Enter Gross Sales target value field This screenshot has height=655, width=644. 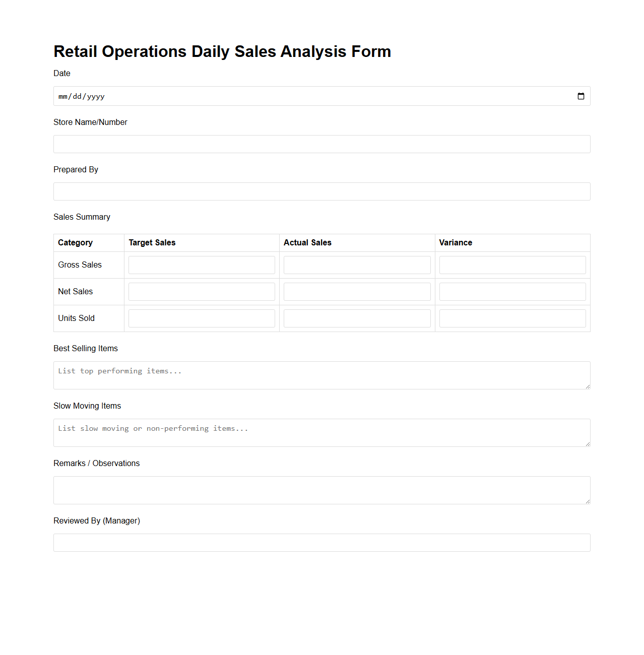coord(201,265)
